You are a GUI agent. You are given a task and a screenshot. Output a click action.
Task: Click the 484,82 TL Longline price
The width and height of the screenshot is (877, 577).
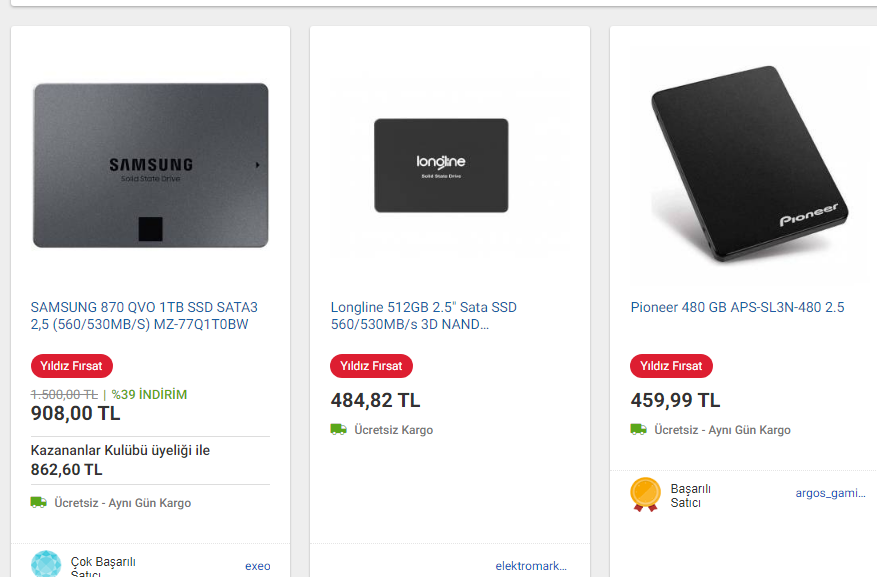pos(375,401)
